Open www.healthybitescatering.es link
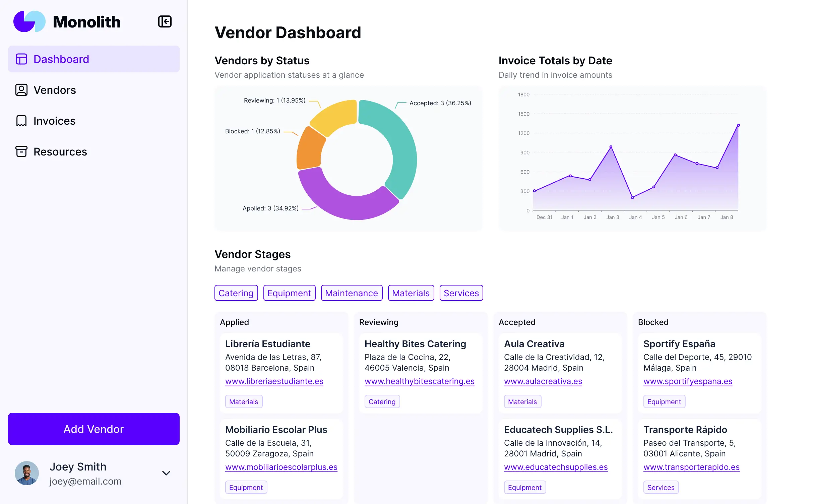 coord(419,381)
